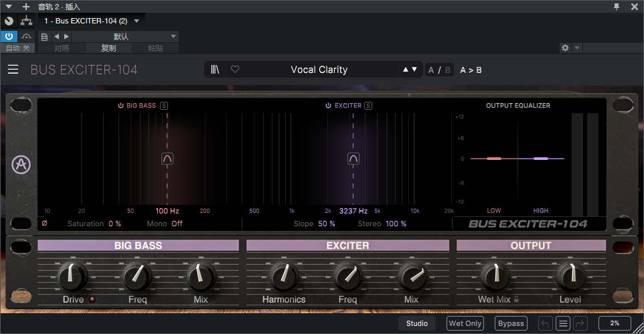
Task: Click the Big Bass Mix knob
Action: tap(202, 276)
